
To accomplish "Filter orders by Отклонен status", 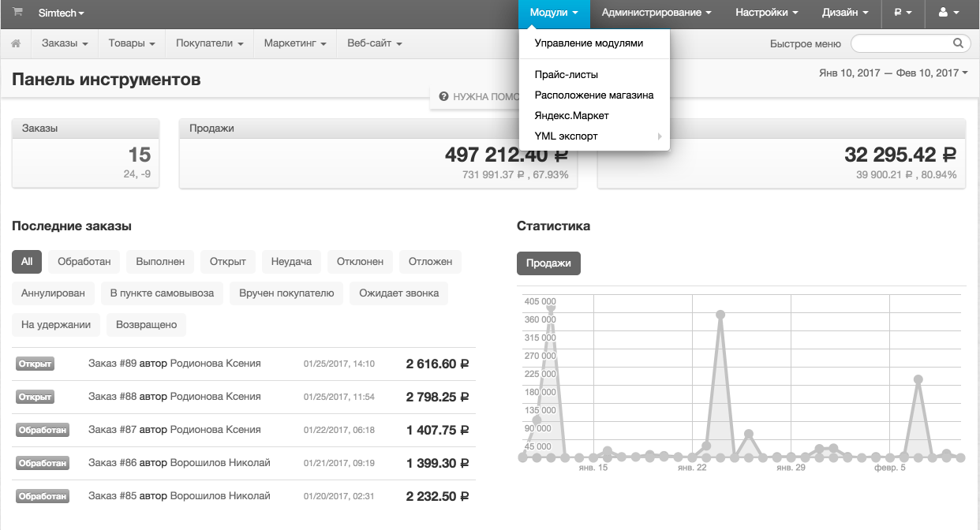I will pyautogui.click(x=360, y=262).
